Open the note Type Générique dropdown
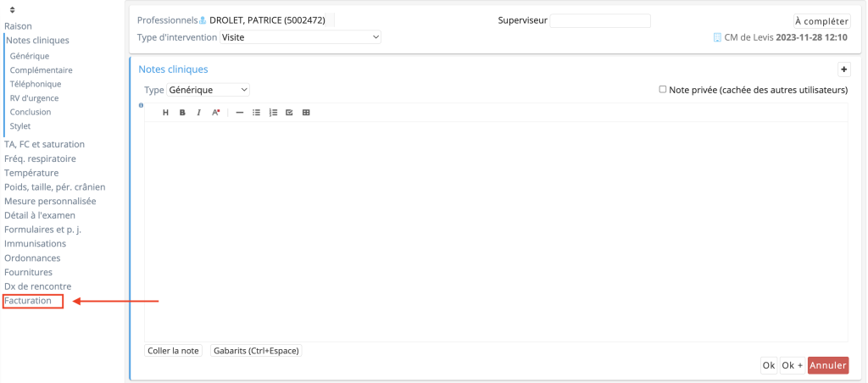The height and width of the screenshot is (383, 868). pyautogui.click(x=209, y=90)
